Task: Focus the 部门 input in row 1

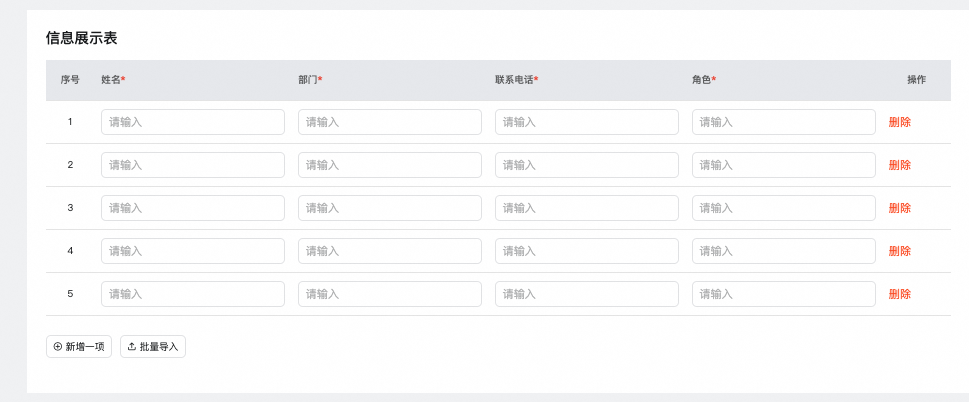Action: [x=389, y=122]
